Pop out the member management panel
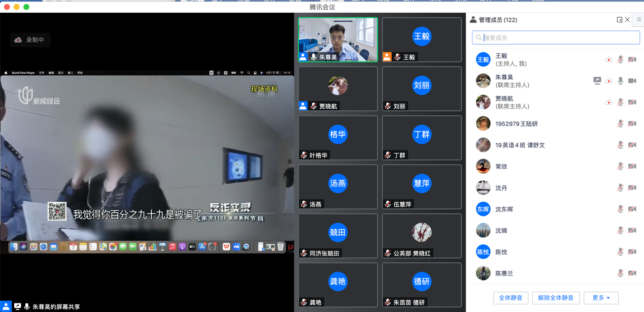The height and width of the screenshot is (312, 644). pyautogui.click(x=619, y=20)
